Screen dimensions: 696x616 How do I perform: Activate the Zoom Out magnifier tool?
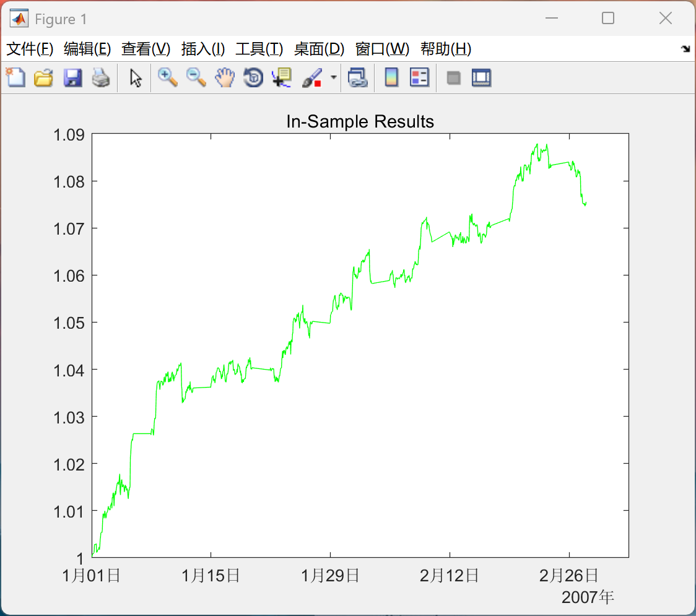(196, 77)
